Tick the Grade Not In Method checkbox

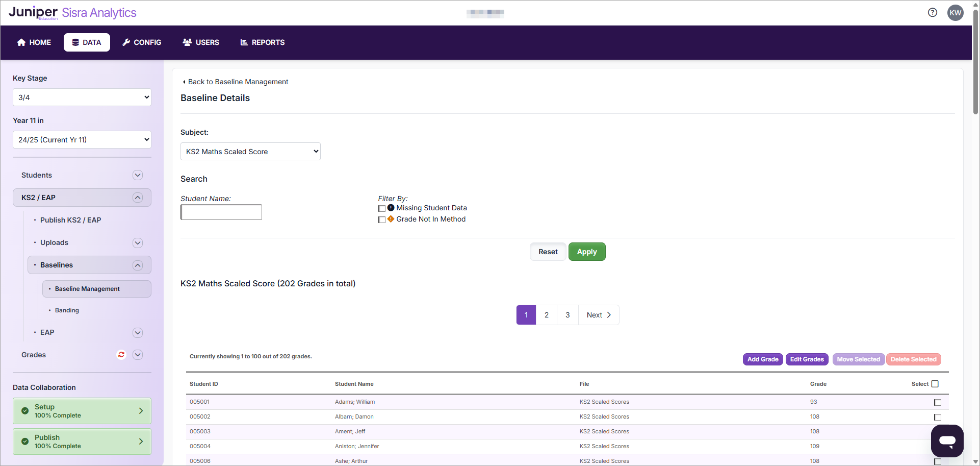[x=382, y=219]
